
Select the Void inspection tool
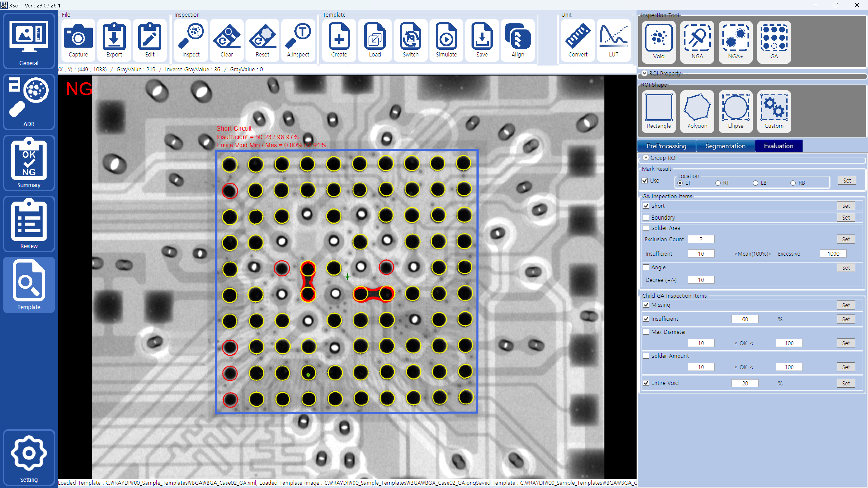tap(658, 41)
